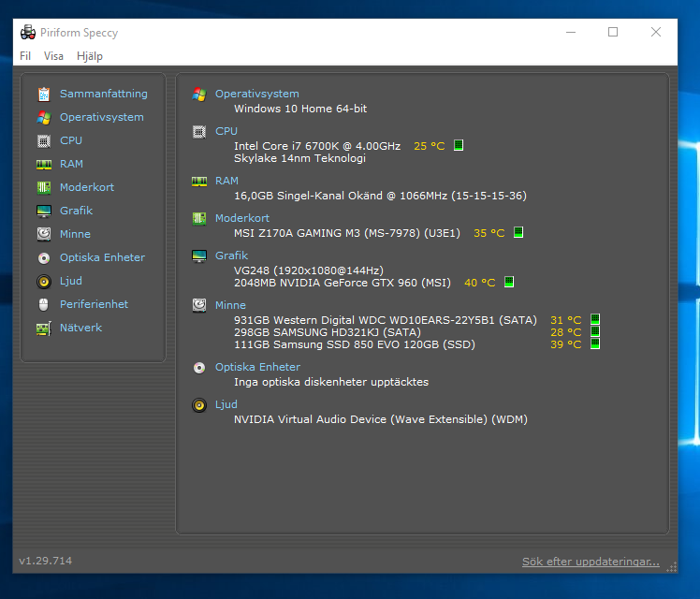Click the Skylake 14nm Teknologi text
The height and width of the screenshot is (599, 700).
tap(300, 158)
